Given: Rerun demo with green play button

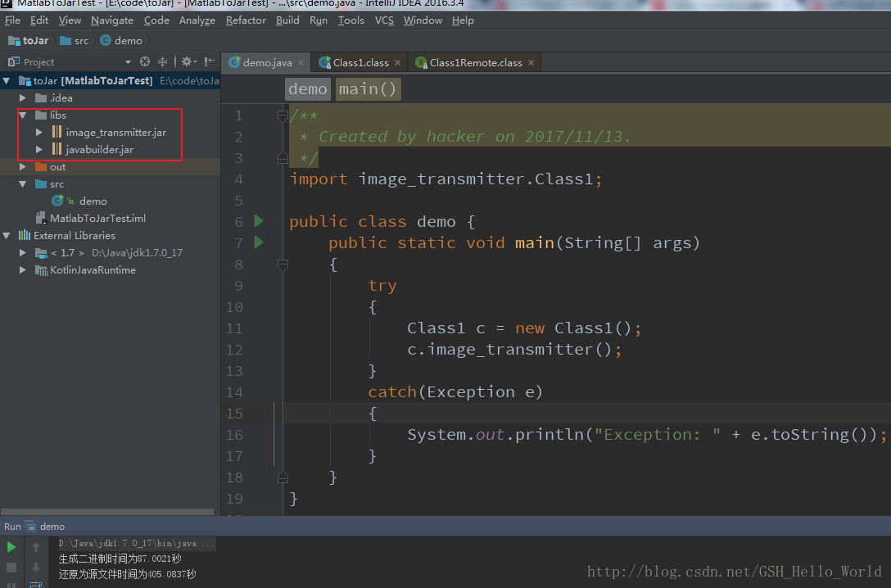Looking at the screenshot, I should click(x=11, y=547).
